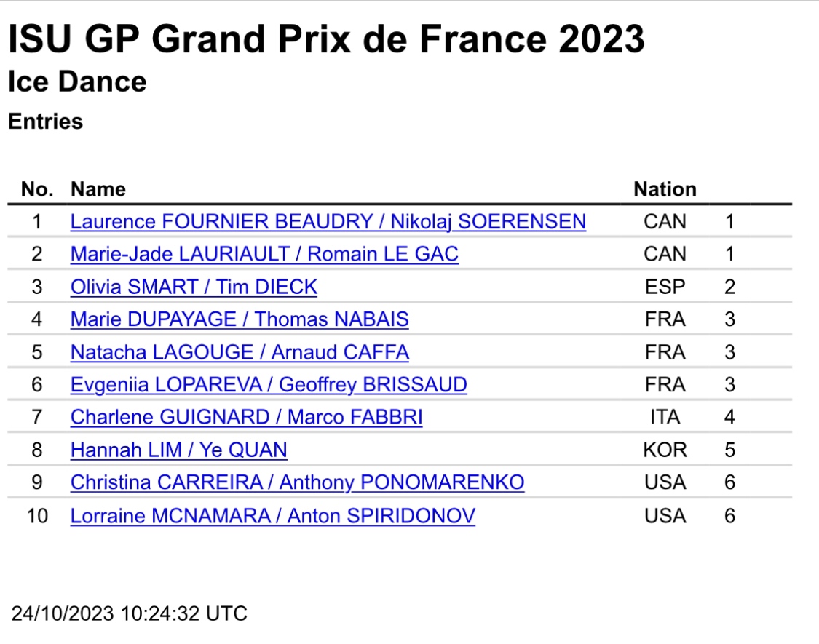Click Charlene GUIGNARD / Marco FABBRI link
Screen dimensions: 819x644
pos(247,417)
